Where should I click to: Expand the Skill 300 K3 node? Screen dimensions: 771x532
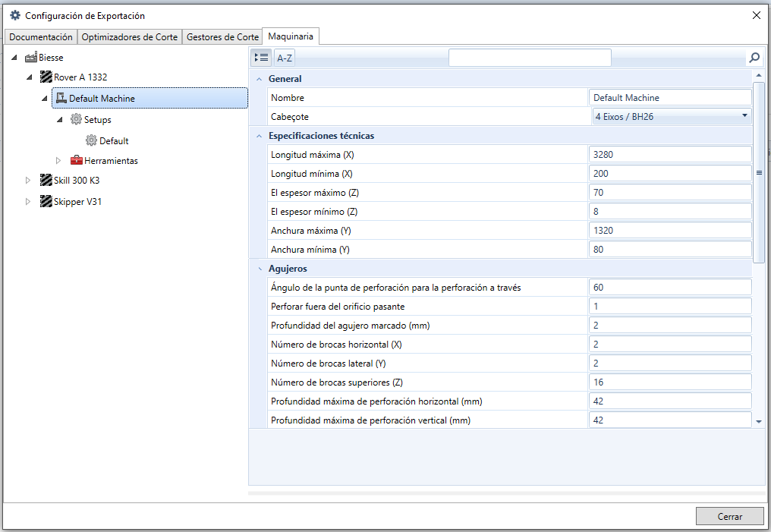pos(28,181)
